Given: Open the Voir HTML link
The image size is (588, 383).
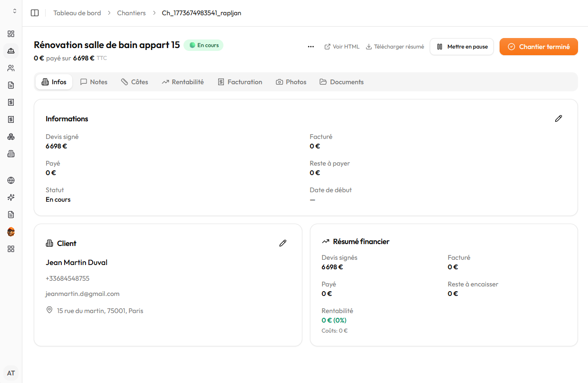Looking at the screenshot, I should tap(342, 47).
